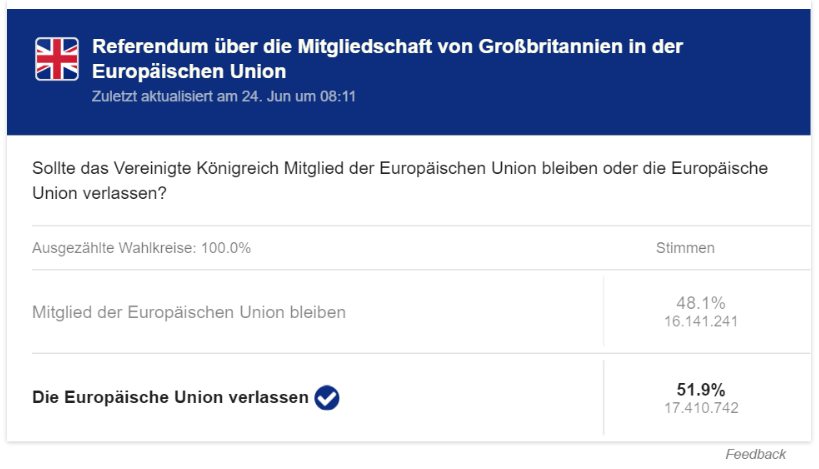Click the 48.1% remain percentage
Viewport: 819px width, 469px height.
point(701,303)
